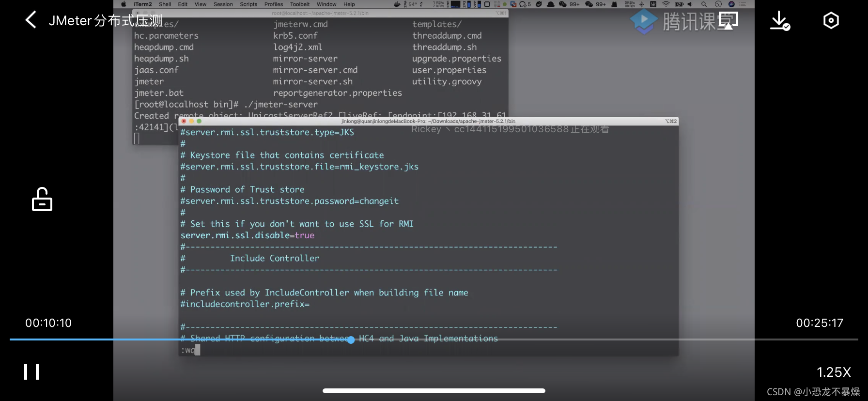The image size is (868, 401).
Task: Open the Window menu
Action: tap(326, 4)
